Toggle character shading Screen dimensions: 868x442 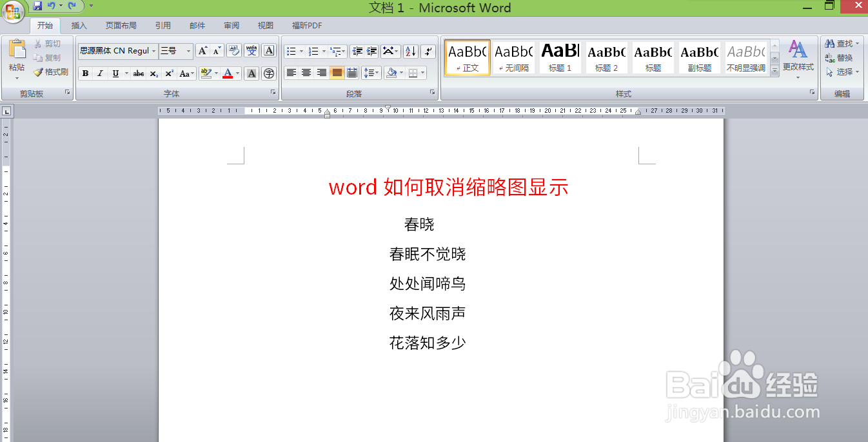(x=252, y=73)
